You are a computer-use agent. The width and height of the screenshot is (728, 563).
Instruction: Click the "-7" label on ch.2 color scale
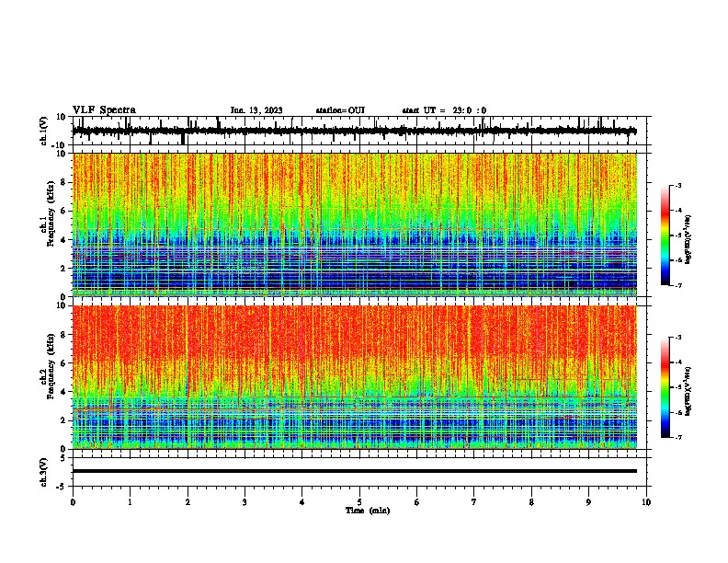(677, 437)
